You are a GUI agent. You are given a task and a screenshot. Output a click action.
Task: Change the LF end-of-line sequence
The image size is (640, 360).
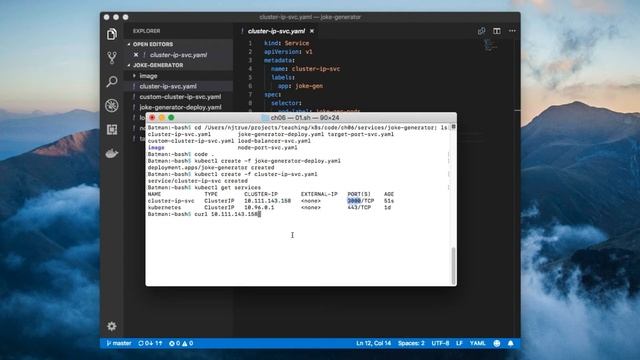[x=459, y=343]
